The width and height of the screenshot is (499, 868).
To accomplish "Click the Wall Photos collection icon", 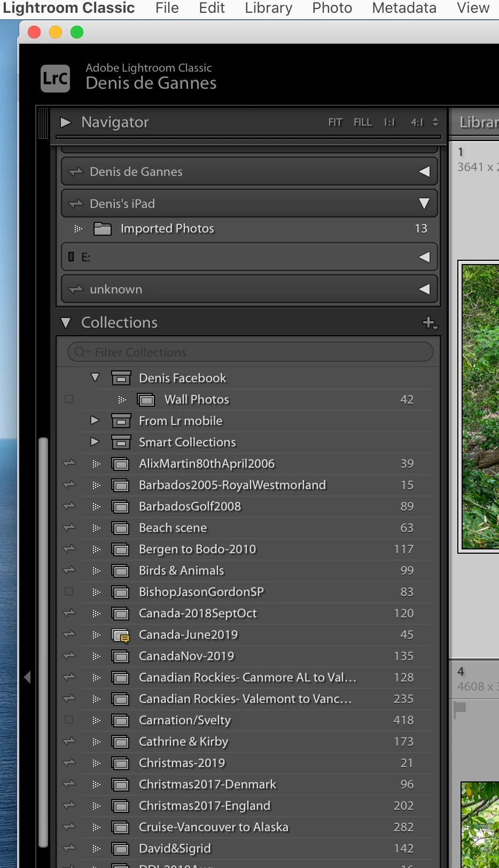I will 146,399.
